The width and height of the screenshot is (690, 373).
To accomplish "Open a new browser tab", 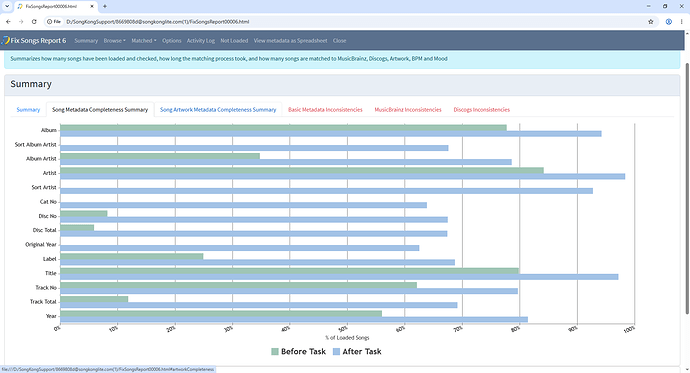I will (105, 6).
